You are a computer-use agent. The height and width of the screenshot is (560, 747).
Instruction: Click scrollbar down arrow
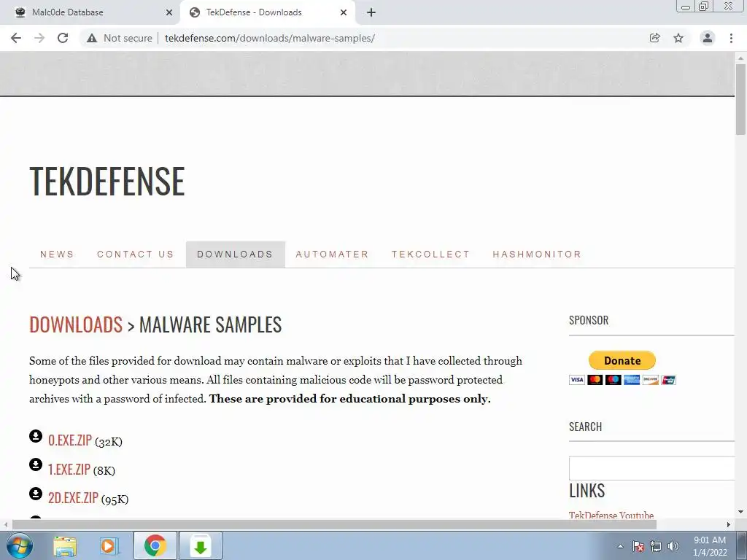[x=740, y=512]
